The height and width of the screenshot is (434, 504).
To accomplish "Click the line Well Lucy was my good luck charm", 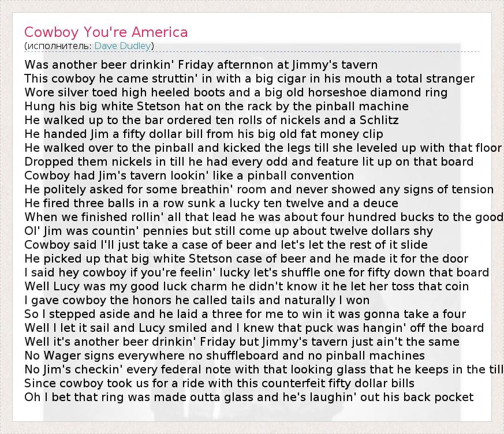I will tap(247, 286).
